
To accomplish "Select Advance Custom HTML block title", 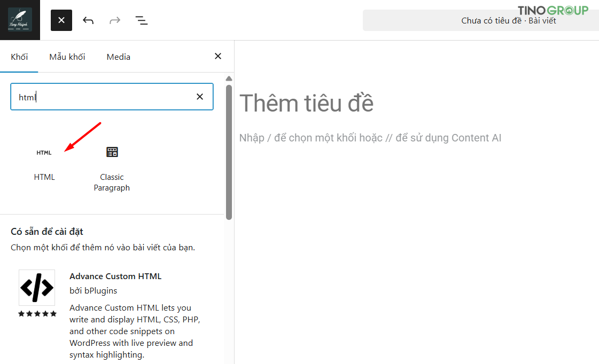I will point(115,276).
